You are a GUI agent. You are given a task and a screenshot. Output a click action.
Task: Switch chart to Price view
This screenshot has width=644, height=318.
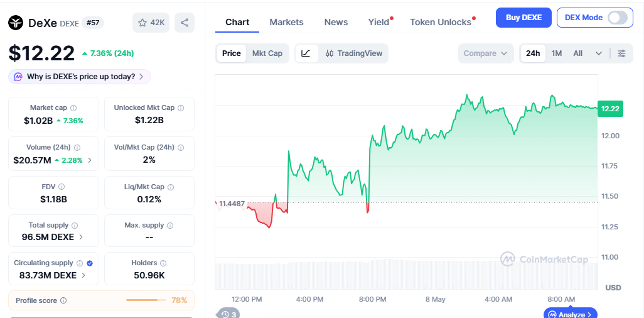point(232,53)
